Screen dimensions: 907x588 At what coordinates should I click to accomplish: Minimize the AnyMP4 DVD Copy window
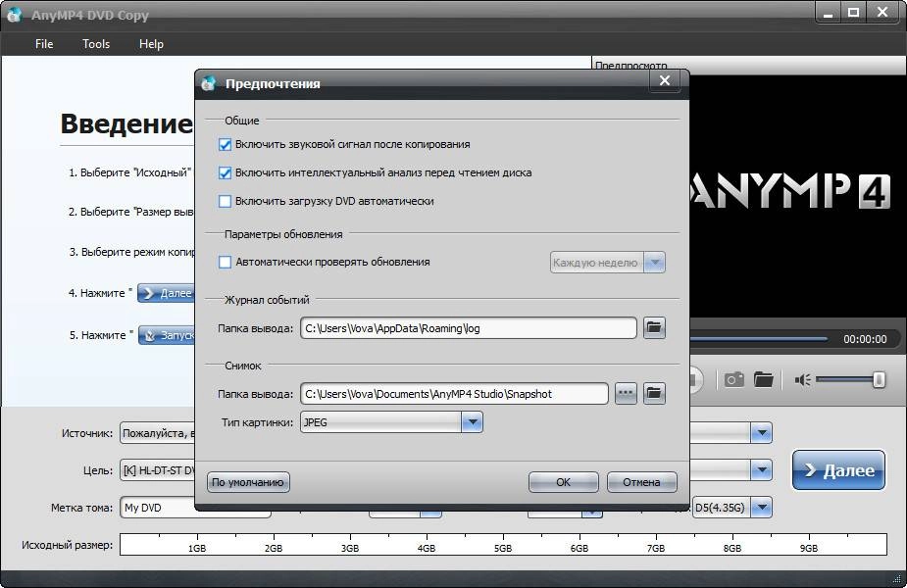tap(828, 13)
